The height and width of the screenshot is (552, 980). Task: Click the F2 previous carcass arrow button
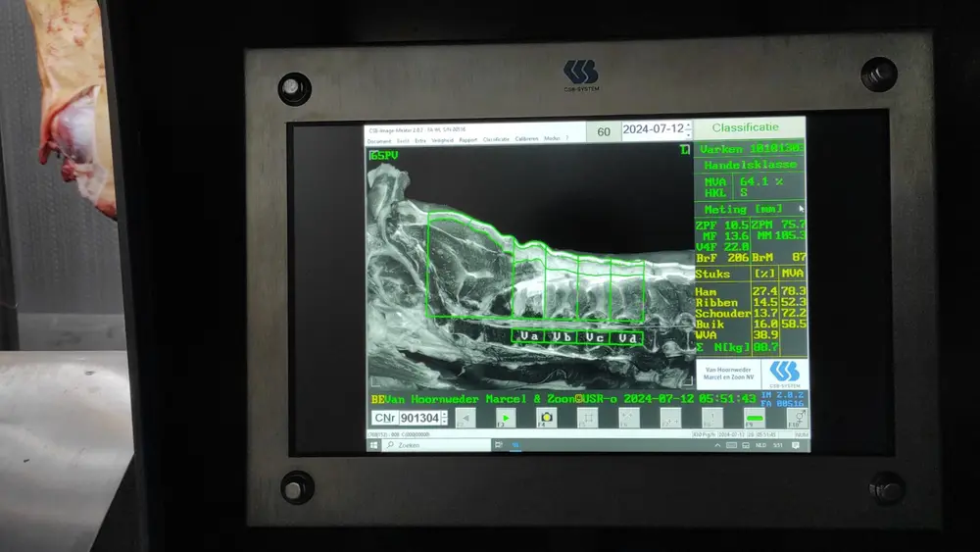[x=465, y=418]
